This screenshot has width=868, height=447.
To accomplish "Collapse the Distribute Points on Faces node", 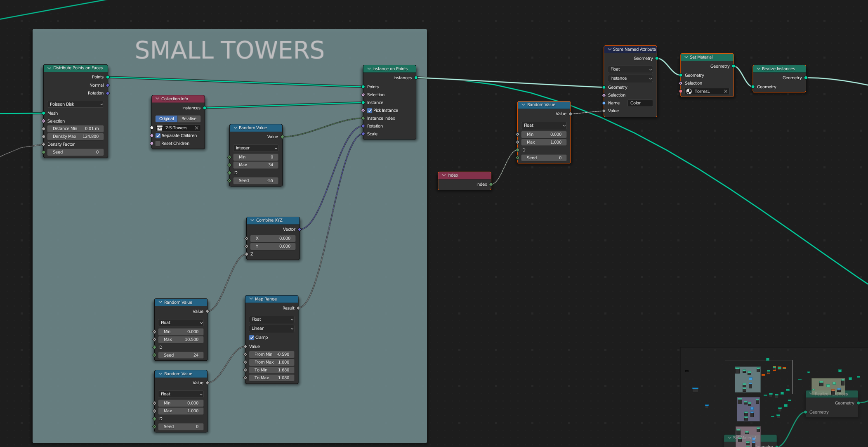I will pos(50,68).
